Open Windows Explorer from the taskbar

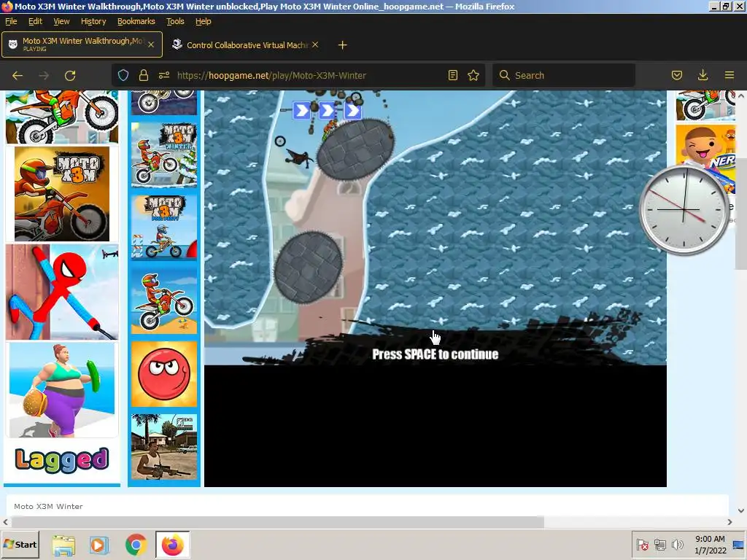pos(63,545)
